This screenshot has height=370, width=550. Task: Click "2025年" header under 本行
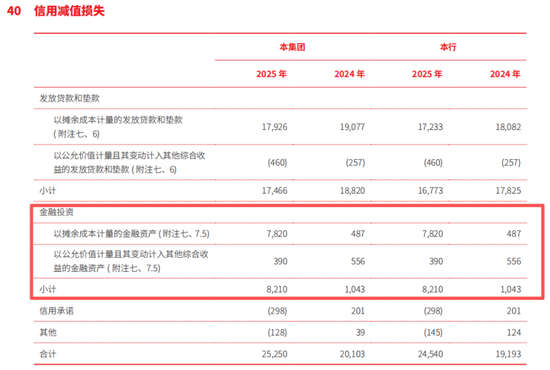[x=427, y=74]
